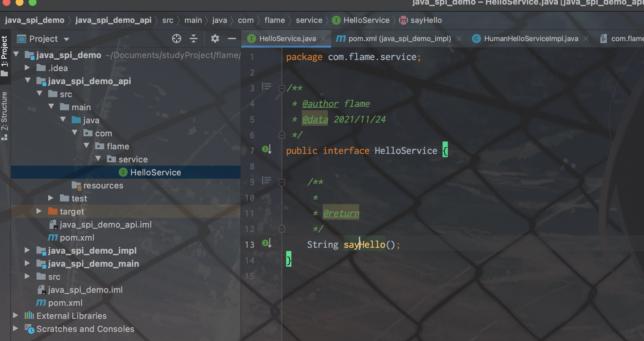Expand the target folder

pyautogui.click(x=39, y=211)
